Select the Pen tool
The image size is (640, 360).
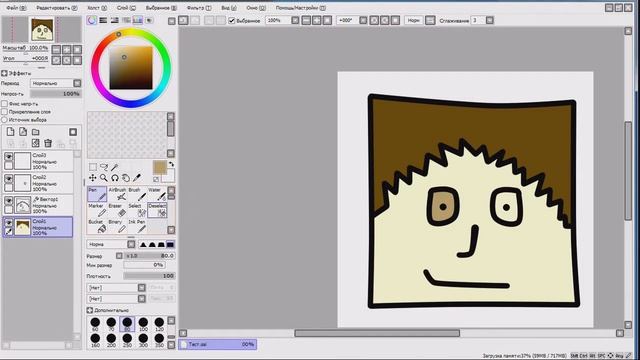coord(97,194)
